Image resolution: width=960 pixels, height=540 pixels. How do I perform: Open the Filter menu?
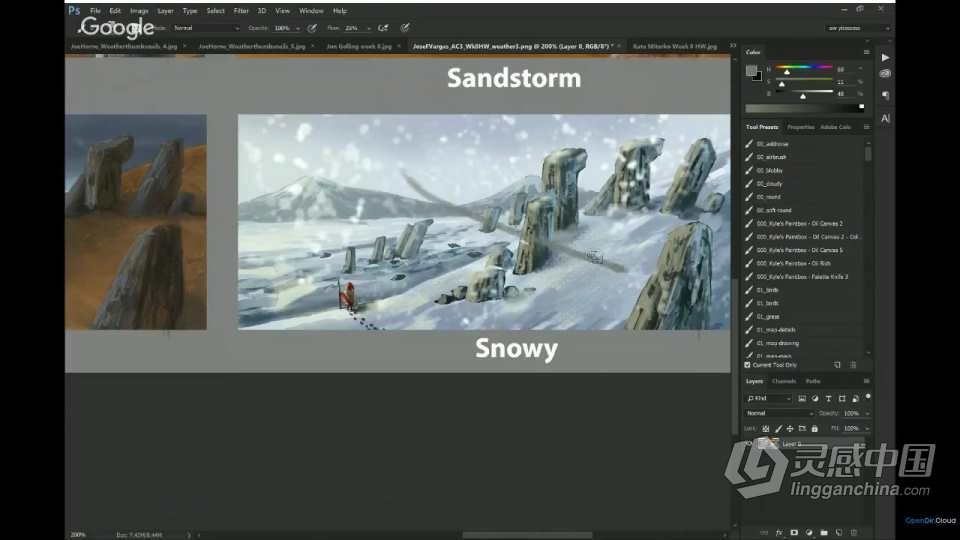point(241,10)
